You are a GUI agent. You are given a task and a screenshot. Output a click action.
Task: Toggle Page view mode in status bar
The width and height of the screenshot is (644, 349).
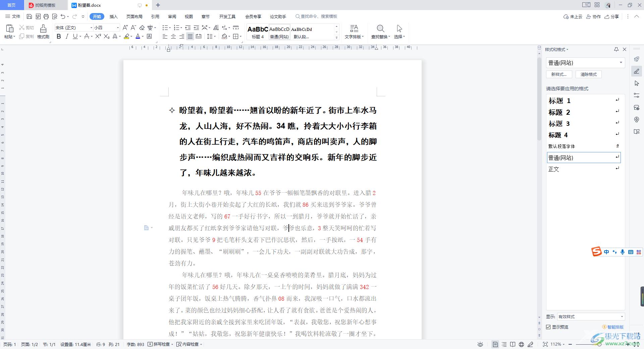coord(495,344)
